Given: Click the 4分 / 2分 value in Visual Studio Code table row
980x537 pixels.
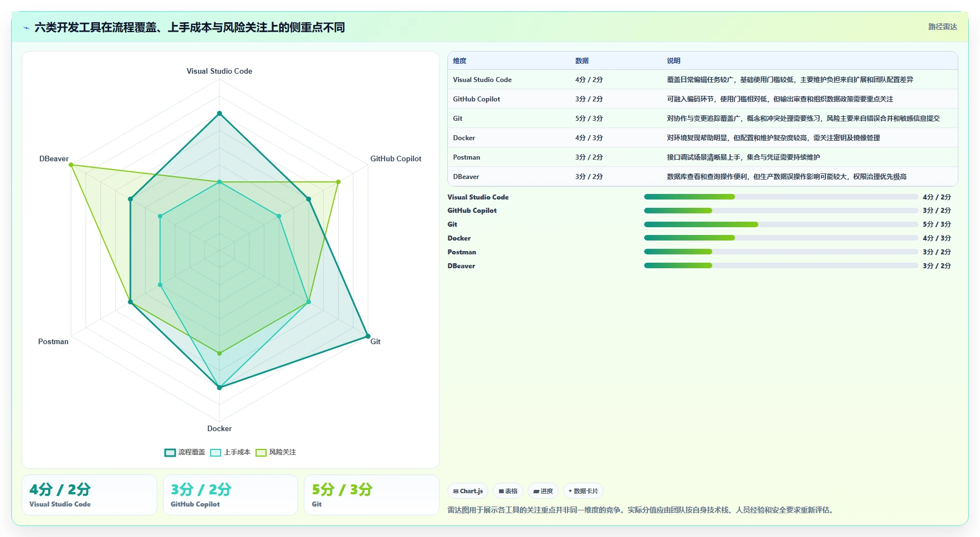Looking at the screenshot, I should click(589, 80).
